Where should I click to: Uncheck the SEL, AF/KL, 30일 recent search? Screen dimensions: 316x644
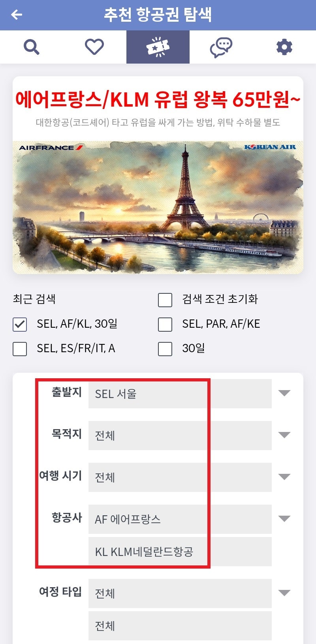click(x=19, y=325)
